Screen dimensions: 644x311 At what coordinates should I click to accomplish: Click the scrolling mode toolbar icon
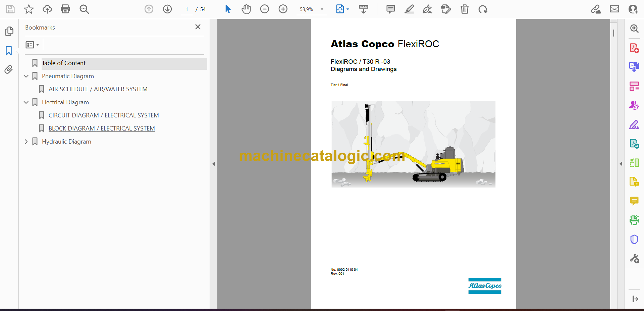click(x=364, y=9)
